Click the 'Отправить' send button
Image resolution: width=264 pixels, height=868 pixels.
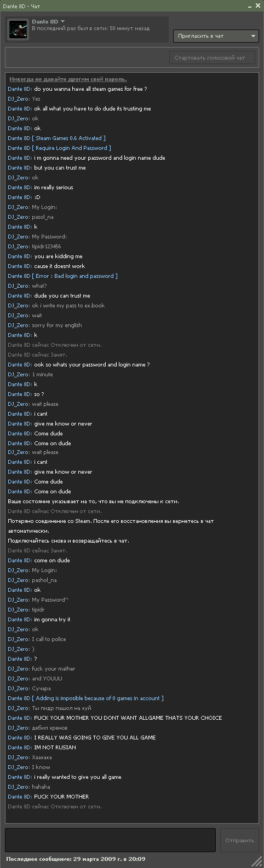(x=239, y=840)
